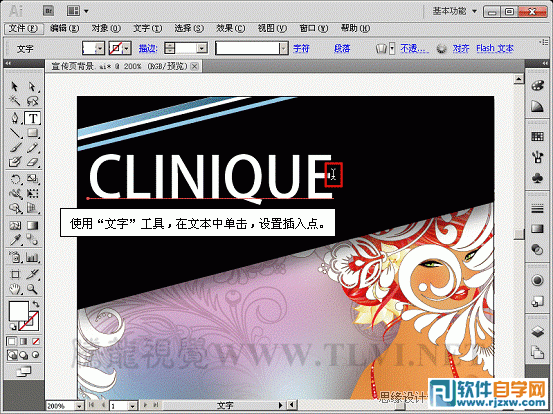The height and width of the screenshot is (414, 553).
Task: Select the Zoom magnifier tool
Action: point(32,289)
